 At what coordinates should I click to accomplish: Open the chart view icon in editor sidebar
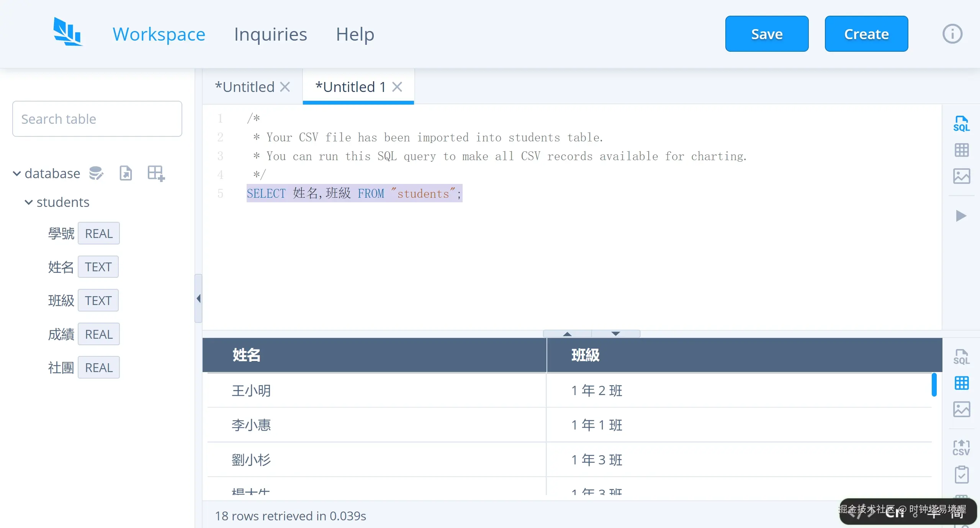(x=962, y=176)
